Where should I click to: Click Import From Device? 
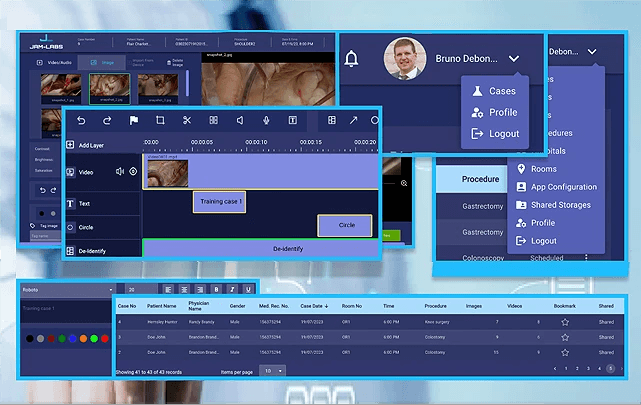[x=143, y=63]
